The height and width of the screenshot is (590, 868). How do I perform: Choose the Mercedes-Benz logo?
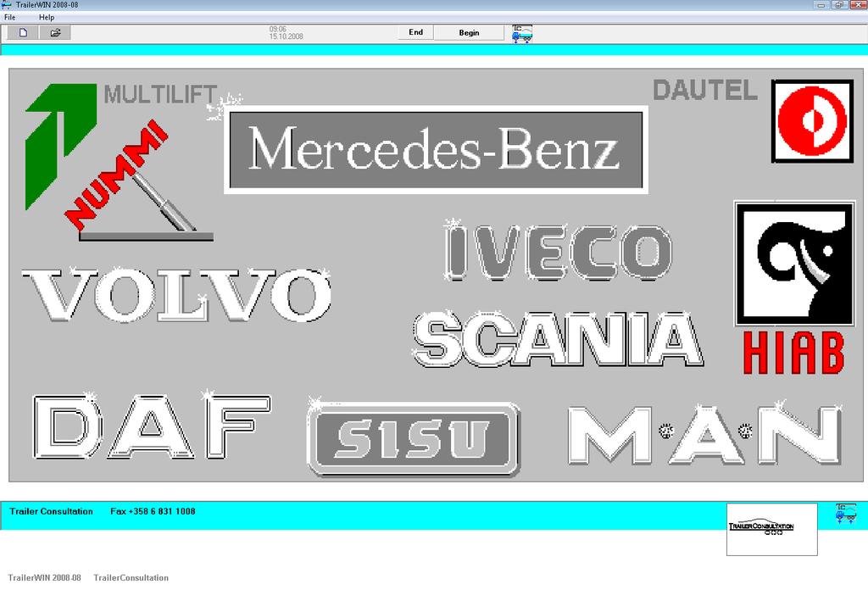pos(436,150)
